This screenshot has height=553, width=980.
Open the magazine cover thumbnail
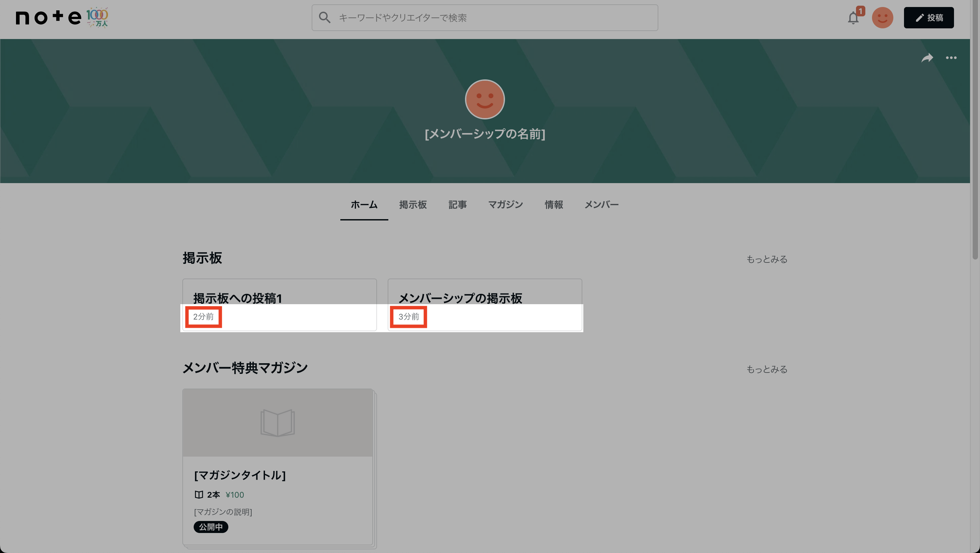point(278,423)
